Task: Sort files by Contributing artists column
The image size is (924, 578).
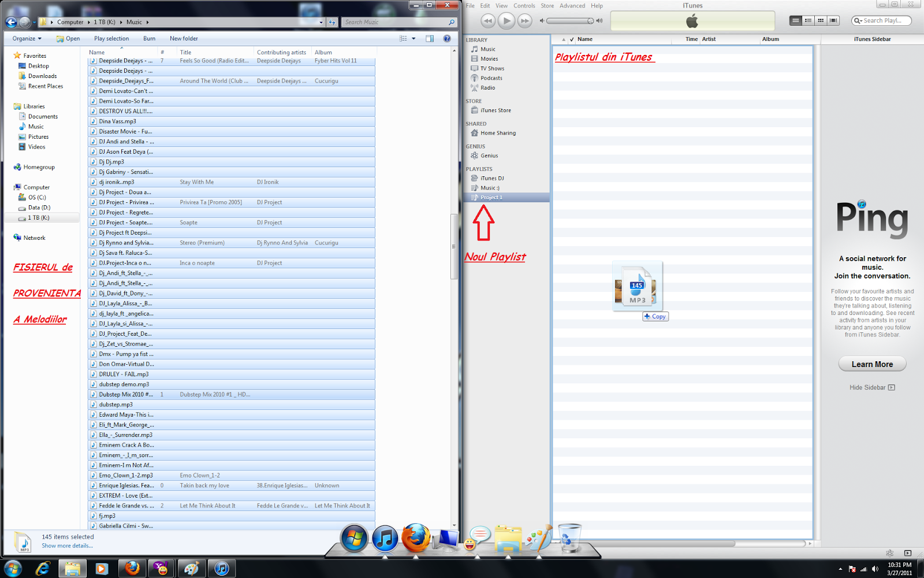Action: (282, 52)
